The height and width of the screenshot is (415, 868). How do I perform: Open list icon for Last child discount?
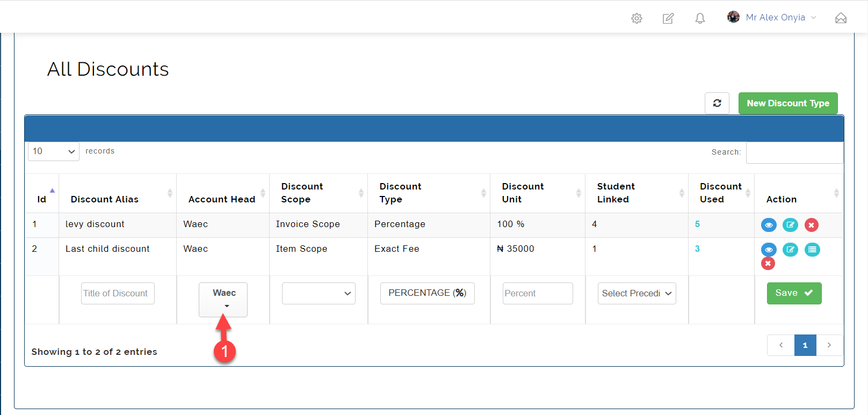[812, 250]
